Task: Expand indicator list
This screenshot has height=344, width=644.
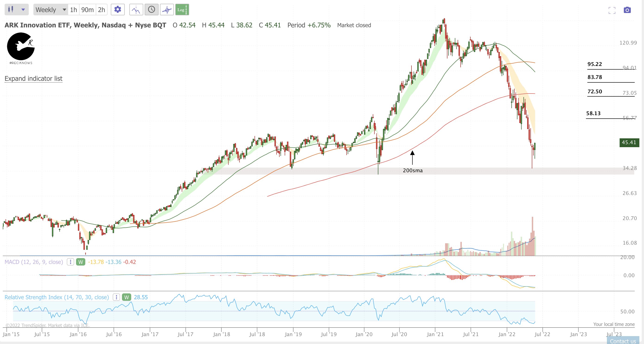Action: pyautogui.click(x=33, y=78)
